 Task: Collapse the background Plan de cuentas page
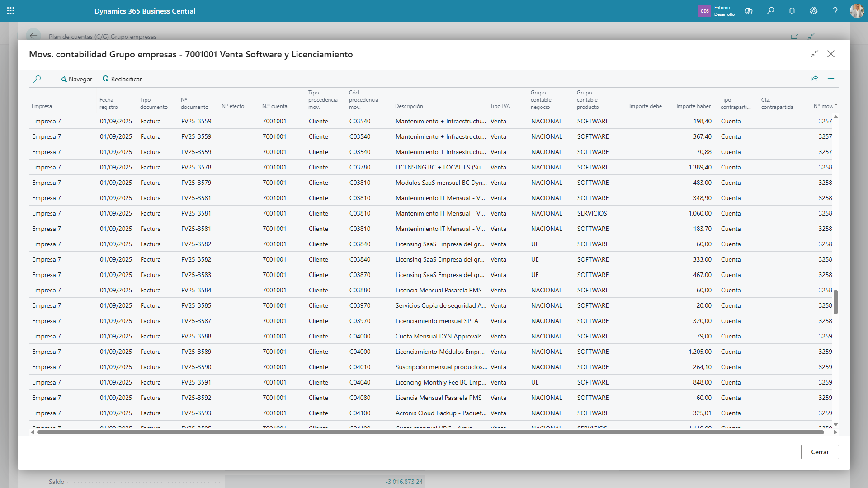(811, 37)
